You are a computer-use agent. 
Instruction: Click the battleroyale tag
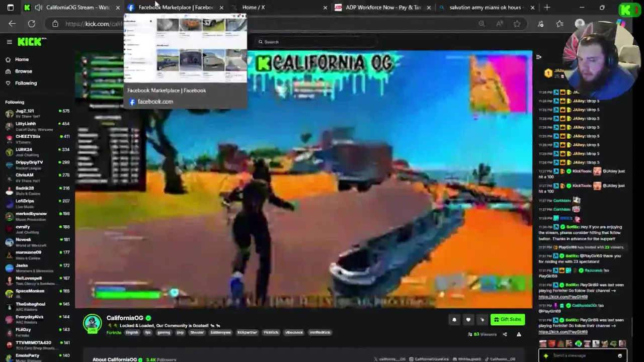coord(220,332)
